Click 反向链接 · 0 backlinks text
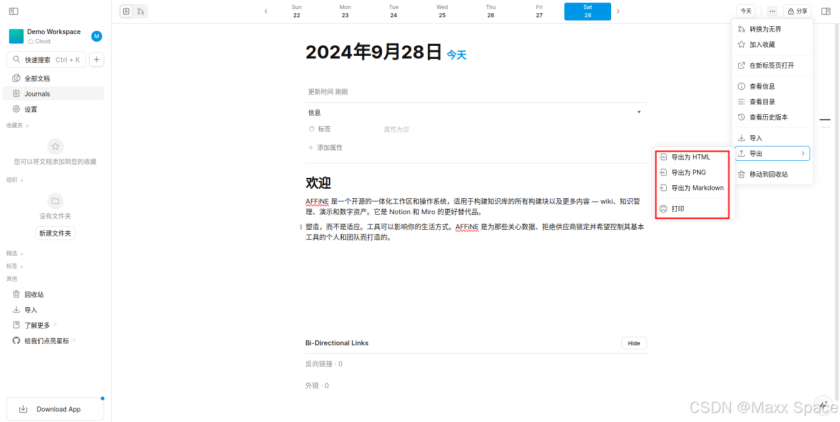840x422 pixels. (x=324, y=364)
